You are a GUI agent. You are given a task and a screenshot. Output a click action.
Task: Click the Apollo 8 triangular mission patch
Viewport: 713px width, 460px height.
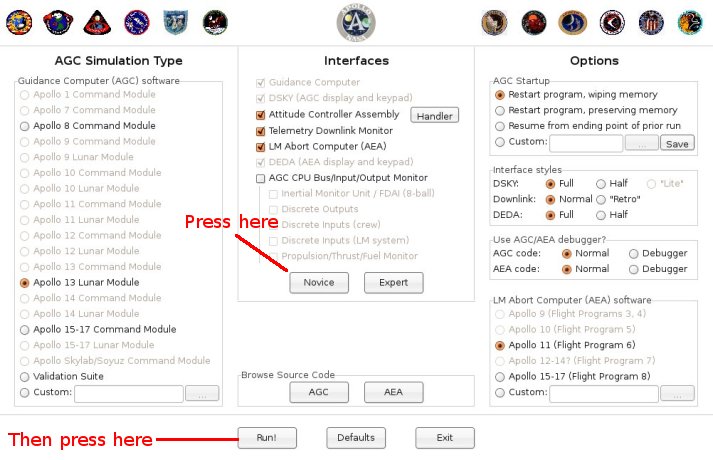(x=97, y=22)
